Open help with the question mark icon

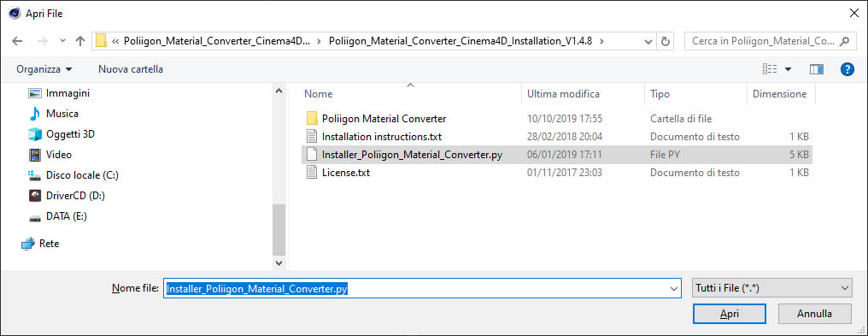point(847,69)
